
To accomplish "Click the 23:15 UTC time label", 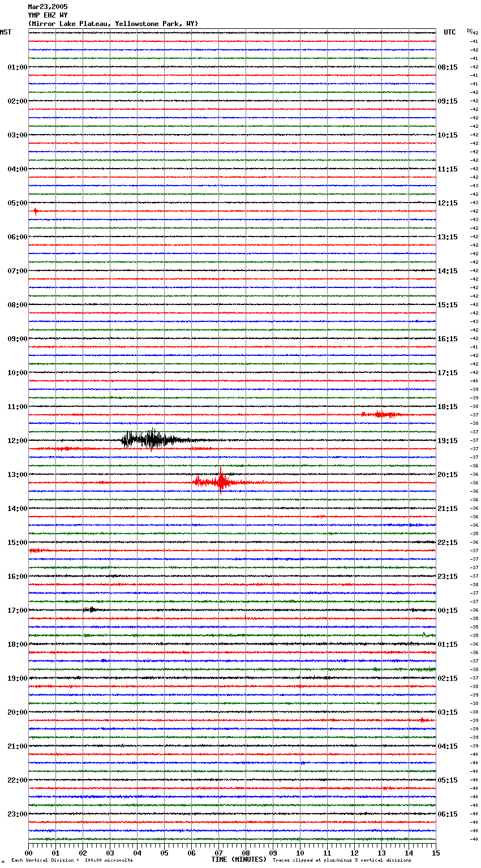I will [448, 577].
